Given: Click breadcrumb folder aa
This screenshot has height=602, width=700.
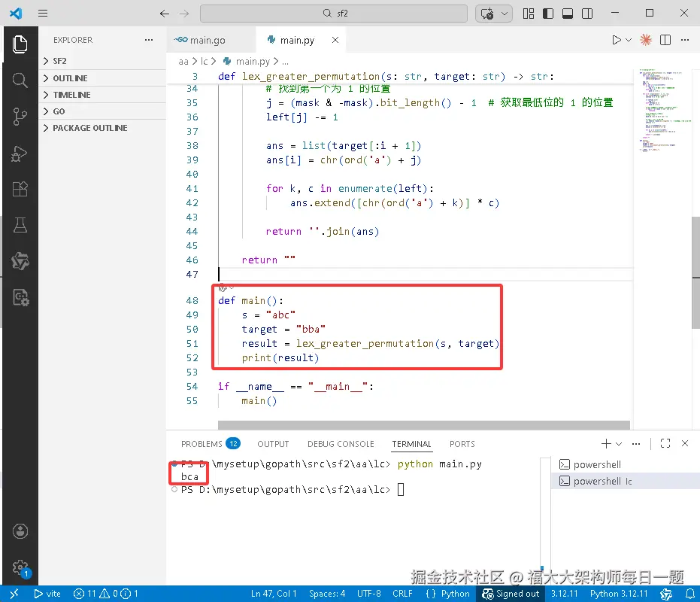Looking at the screenshot, I should [x=183, y=61].
